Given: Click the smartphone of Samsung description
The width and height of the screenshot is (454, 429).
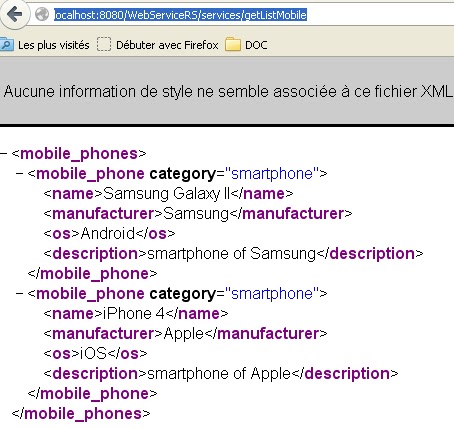Looking at the screenshot, I should [x=231, y=254].
